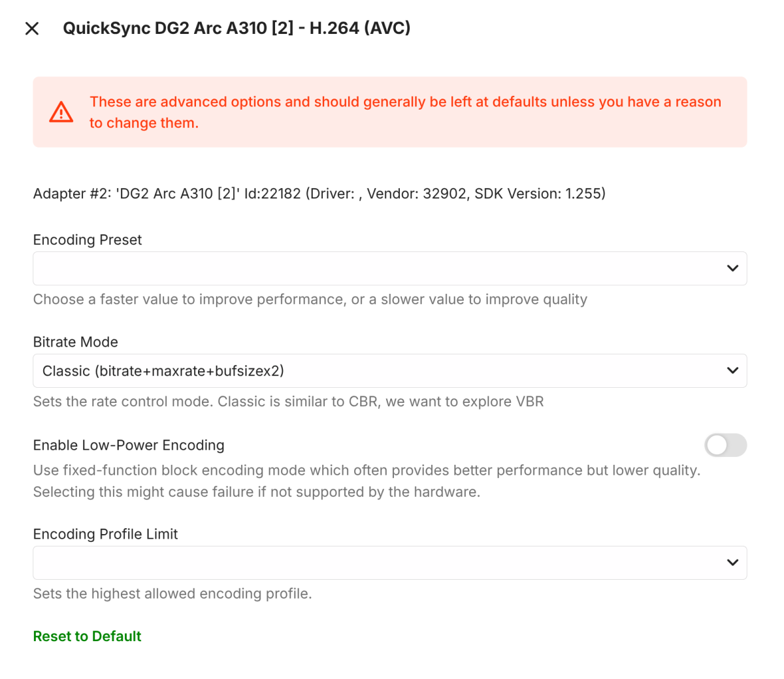This screenshot has width=784, height=679.
Task: Click inside the empty Encoding Preset field
Action: tap(379, 268)
